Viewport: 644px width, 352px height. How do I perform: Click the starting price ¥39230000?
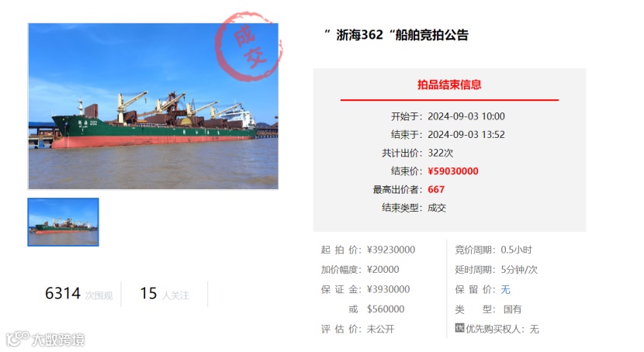click(391, 250)
